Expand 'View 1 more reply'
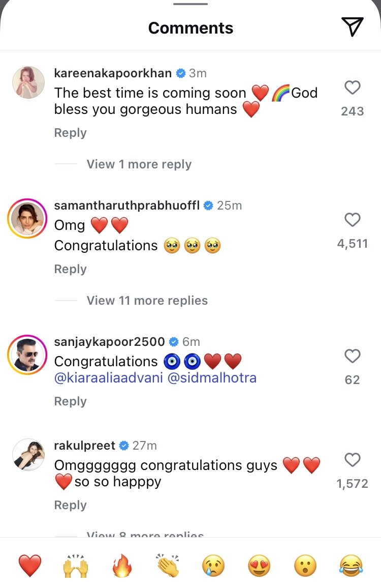The height and width of the screenshot is (588, 381). click(x=139, y=164)
